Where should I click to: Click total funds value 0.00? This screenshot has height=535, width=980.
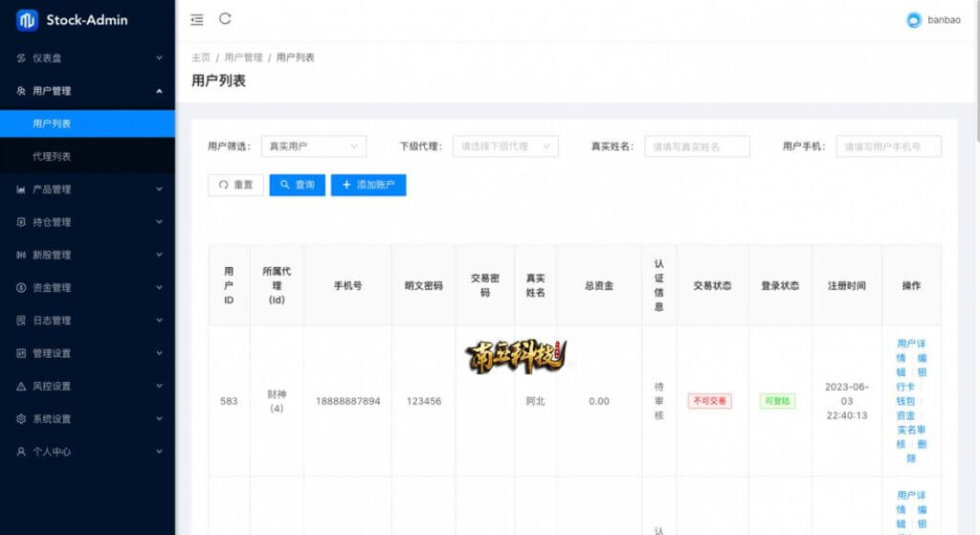[599, 401]
